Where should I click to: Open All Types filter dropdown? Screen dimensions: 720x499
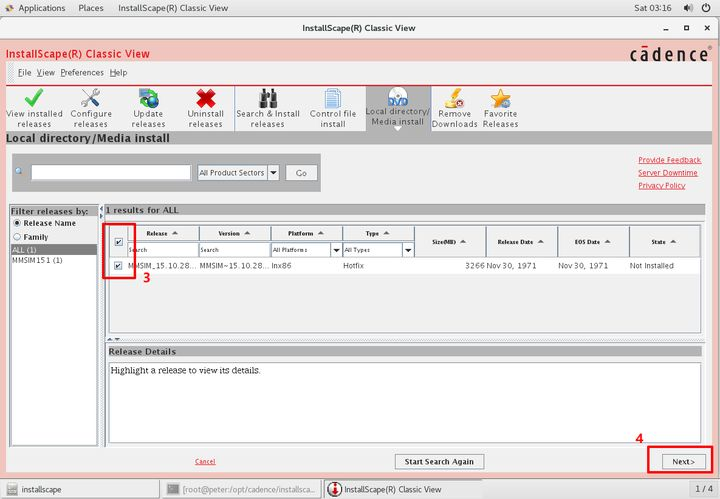pyautogui.click(x=378, y=250)
